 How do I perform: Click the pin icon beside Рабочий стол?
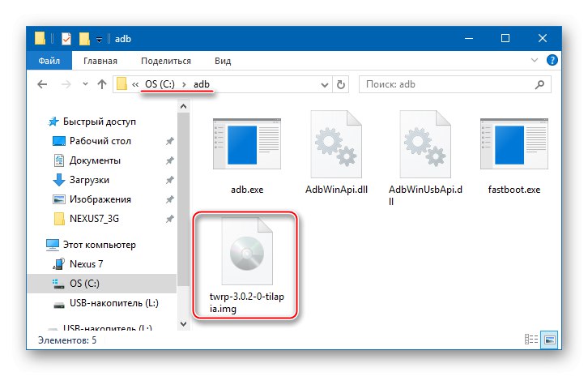click(170, 141)
